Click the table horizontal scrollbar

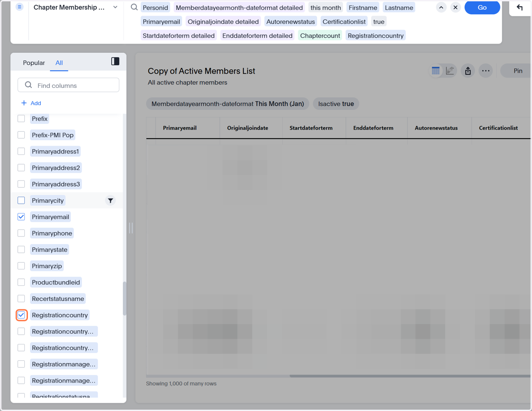pyautogui.click(x=410, y=376)
